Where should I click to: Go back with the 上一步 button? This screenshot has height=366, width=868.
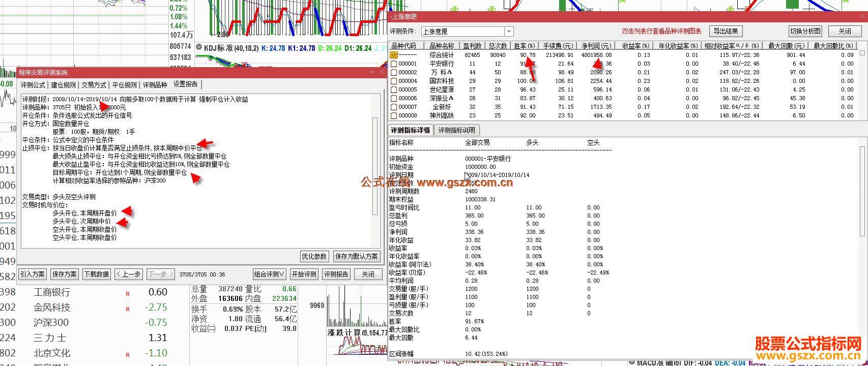pos(129,274)
